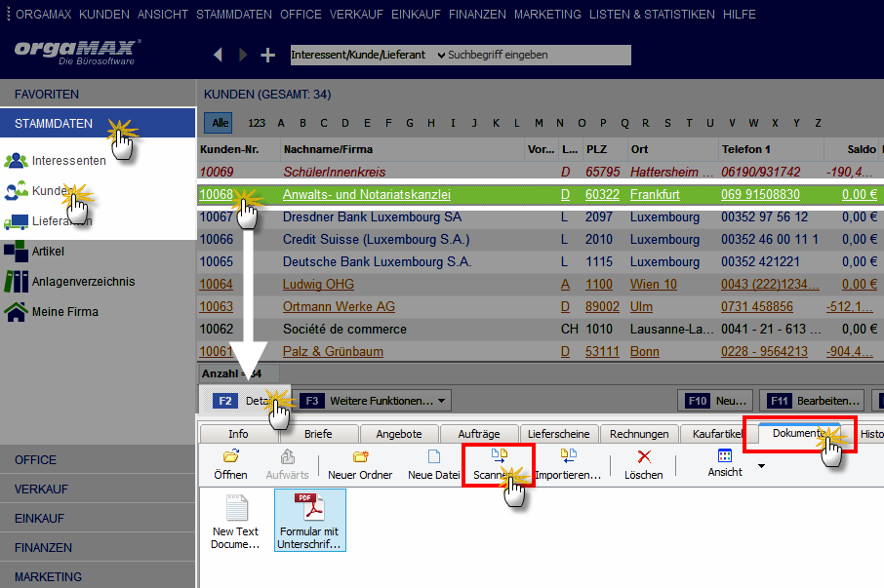The width and height of the screenshot is (884, 588).
Task: Open the Palz & Grünbaum link
Action: 333,352
